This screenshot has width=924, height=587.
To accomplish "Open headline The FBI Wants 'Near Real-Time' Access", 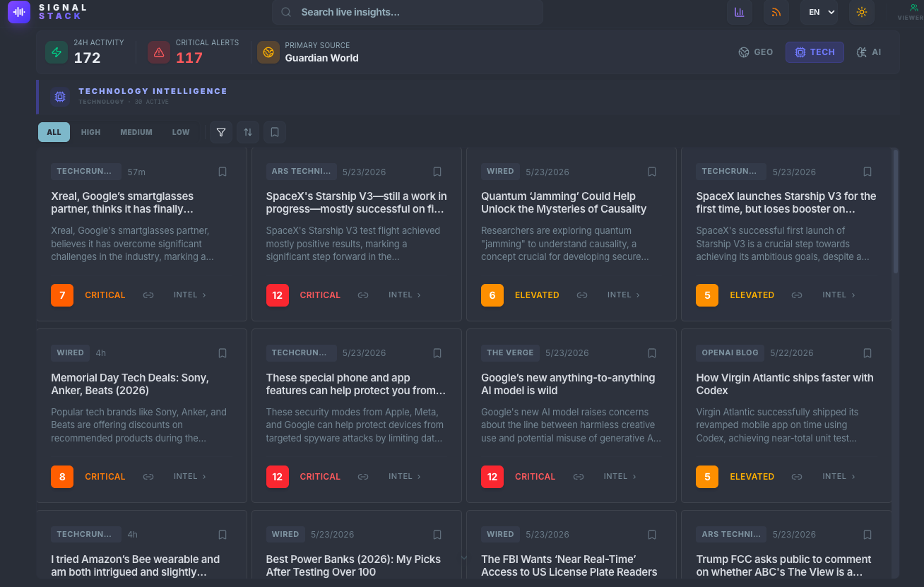I will 569,566.
